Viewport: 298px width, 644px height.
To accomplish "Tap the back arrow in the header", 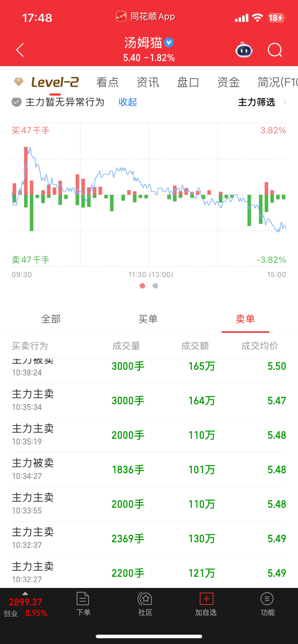I will click(x=20, y=50).
